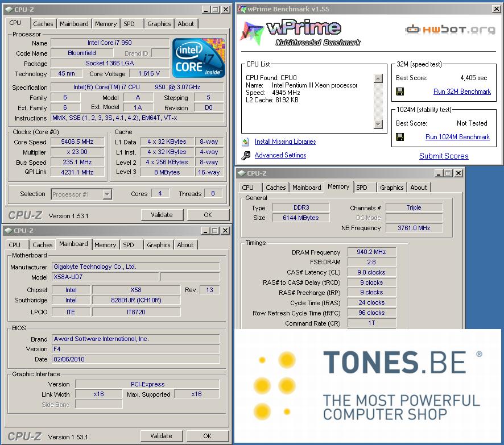Click the memory size 6144 MBytes value
This screenshot has height=445, width=504.
coord(301,218)
